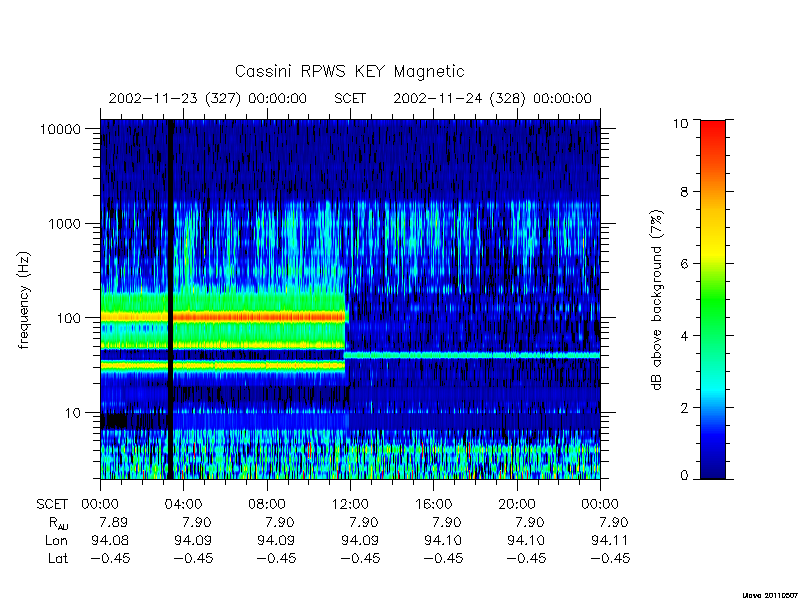The height and width of the screenshot is (600, 800).
Task: Click the thin cyan line after 12:00
Action: pos(472,355)
